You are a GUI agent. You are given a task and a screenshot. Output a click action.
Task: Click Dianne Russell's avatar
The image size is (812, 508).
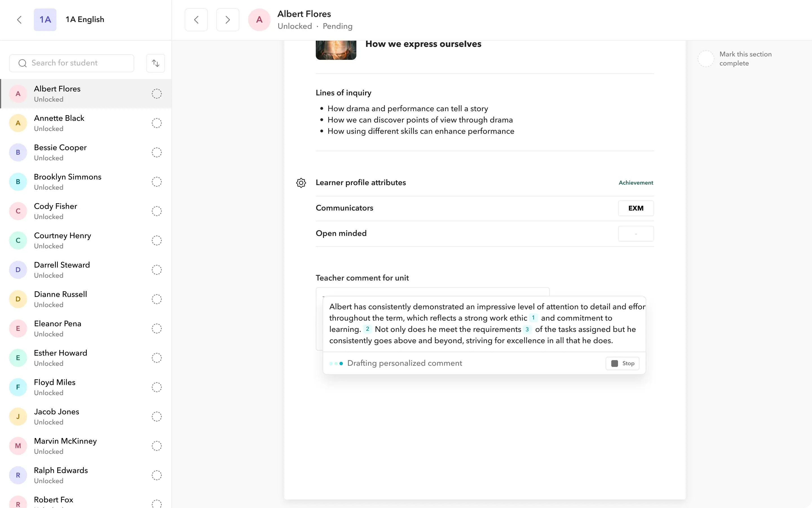18,299
